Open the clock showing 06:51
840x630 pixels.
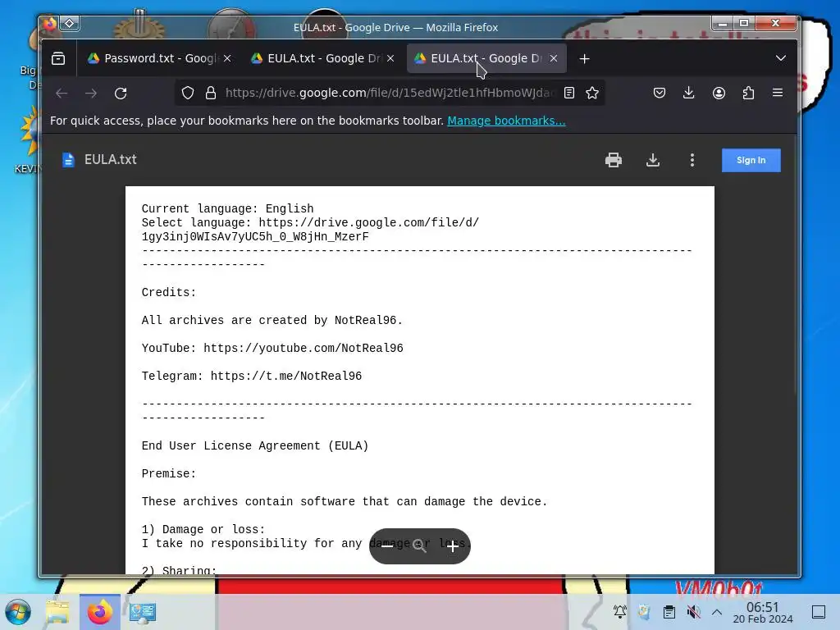pyautogui.click(x=762, y=612)
